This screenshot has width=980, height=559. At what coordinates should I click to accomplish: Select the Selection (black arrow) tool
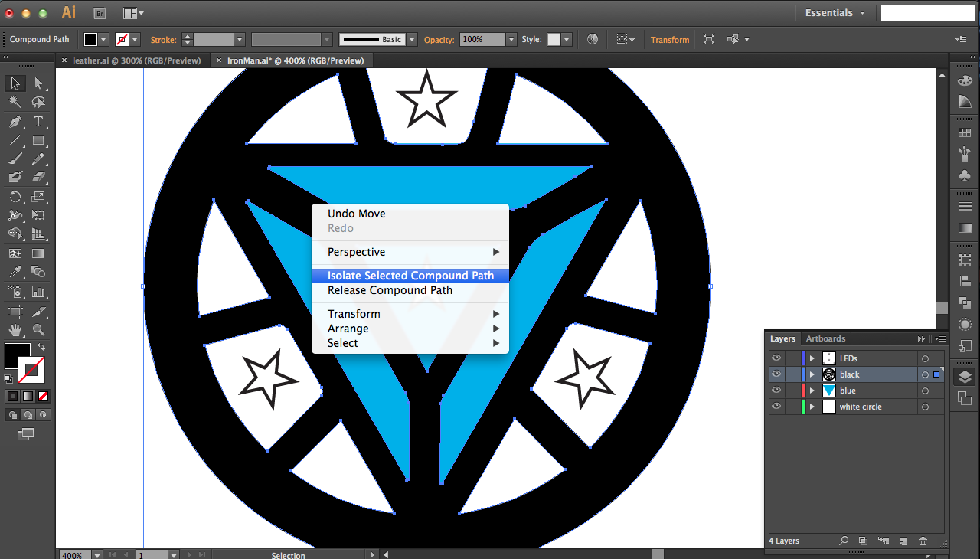[x=15, y=83]
